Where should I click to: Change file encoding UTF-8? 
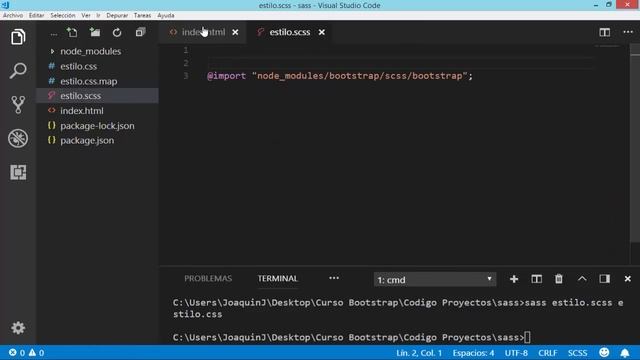click(x=516, y=353)
